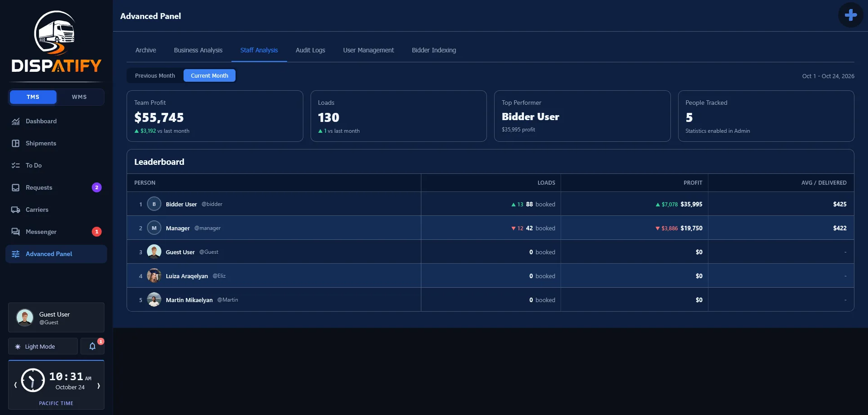Select Previous Month period
This screenshot has height=415, width=868.
click(x=155, y=75)
